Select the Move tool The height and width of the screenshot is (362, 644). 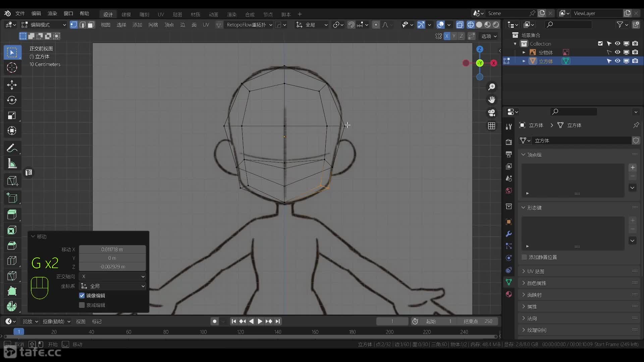(x=12, y=85)
